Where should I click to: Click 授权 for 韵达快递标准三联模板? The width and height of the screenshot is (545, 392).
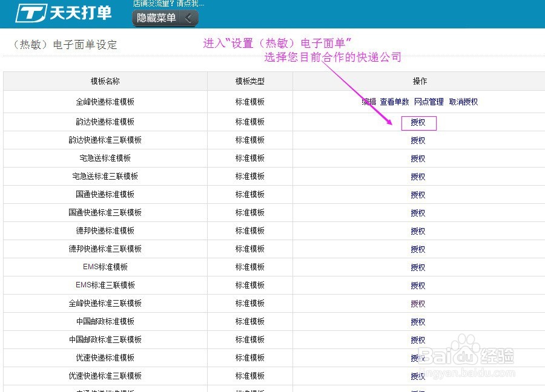418,140
